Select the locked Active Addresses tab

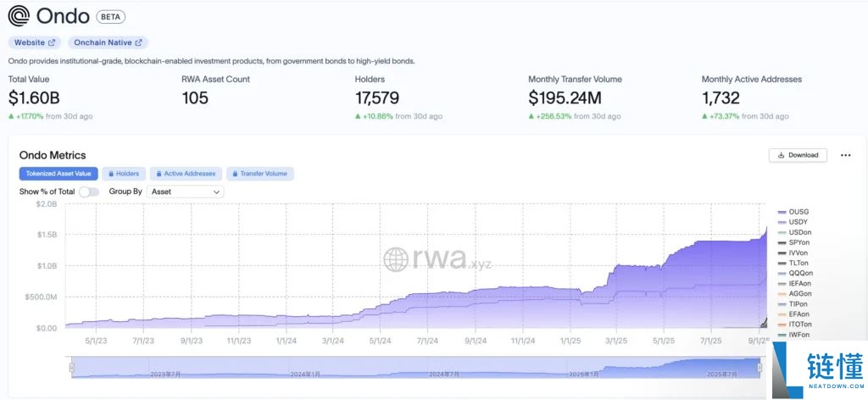[x=186, y=174]
